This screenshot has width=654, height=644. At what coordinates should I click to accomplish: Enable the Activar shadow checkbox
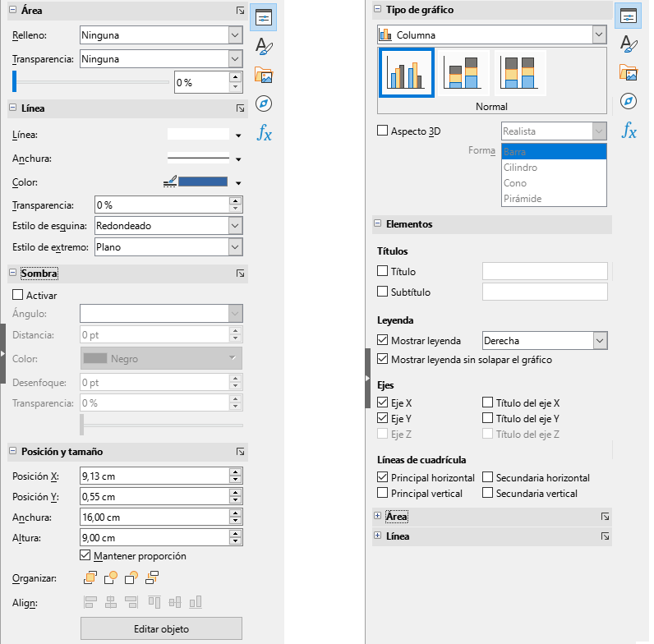click(x=17, y=296)
